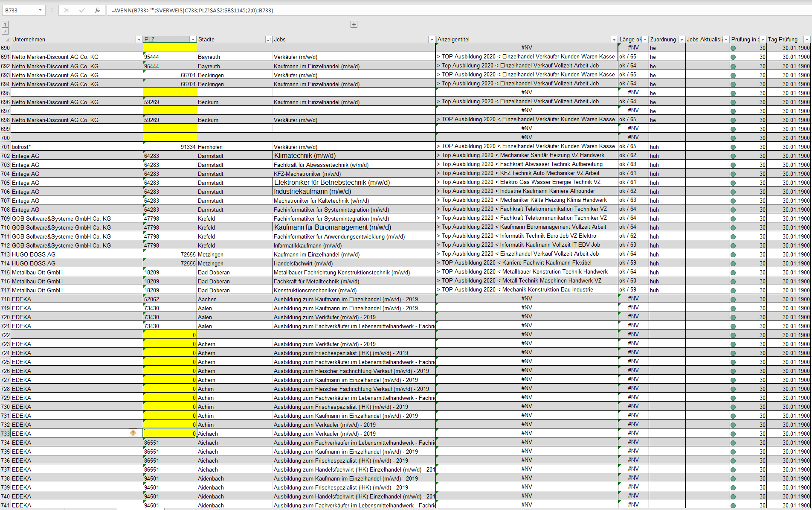
Task: Select the Beckingen cell in row 693
Action: coord(235,75)
